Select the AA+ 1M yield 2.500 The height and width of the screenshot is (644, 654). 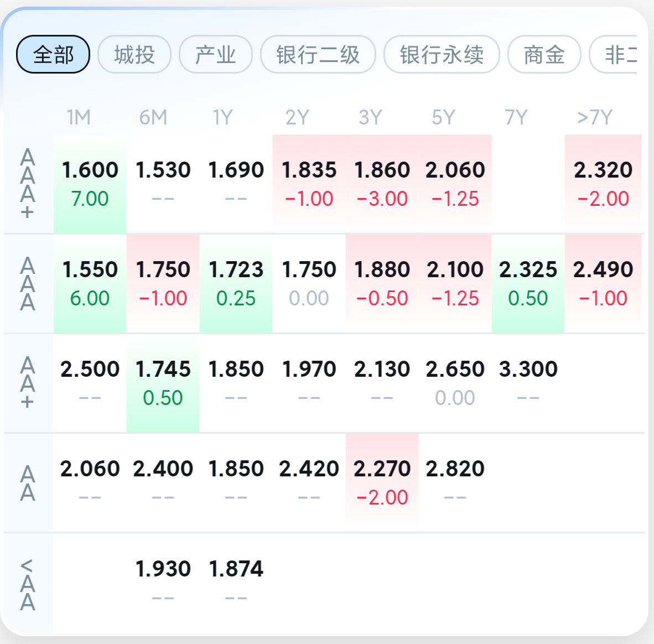90,383
